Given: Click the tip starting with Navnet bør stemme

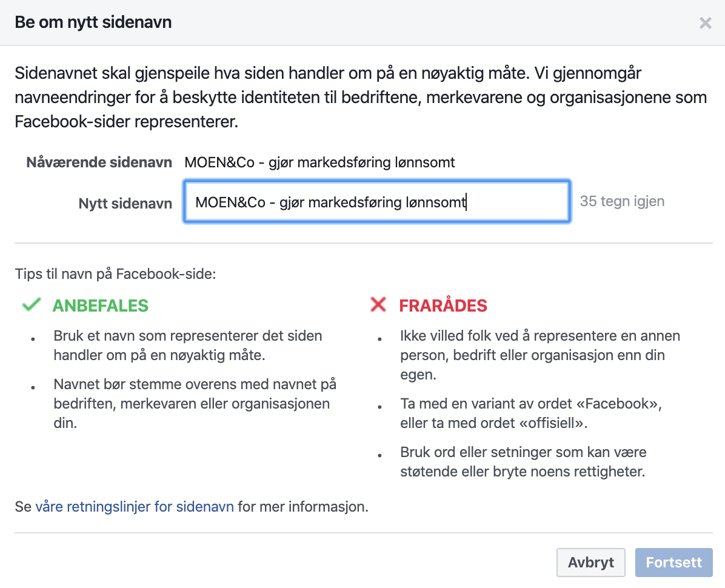Looking at the screenshot, I should (x=195, y=404).
